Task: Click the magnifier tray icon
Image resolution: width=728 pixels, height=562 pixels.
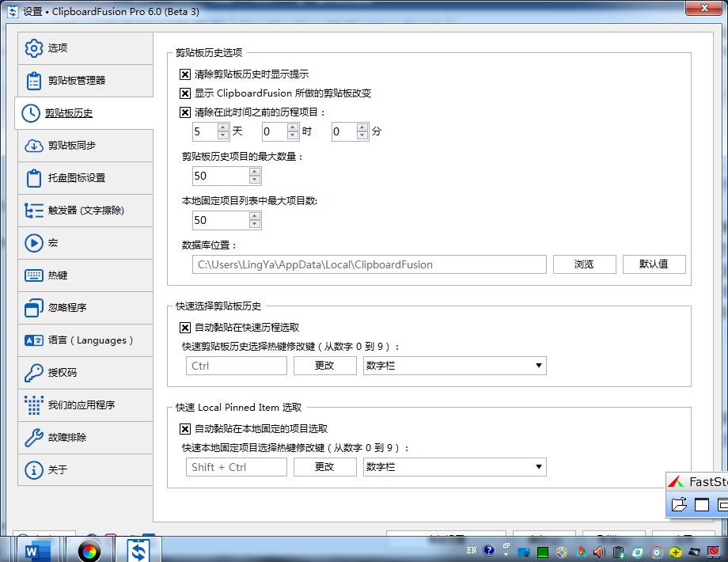Action: 657,553
